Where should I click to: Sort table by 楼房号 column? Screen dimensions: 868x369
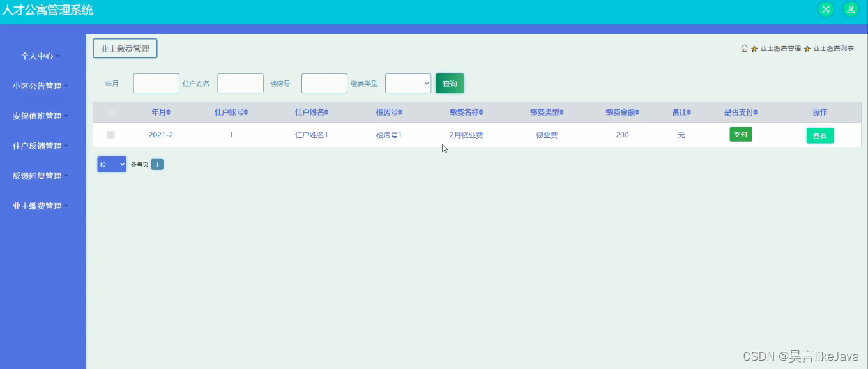(x=389, y=112)
